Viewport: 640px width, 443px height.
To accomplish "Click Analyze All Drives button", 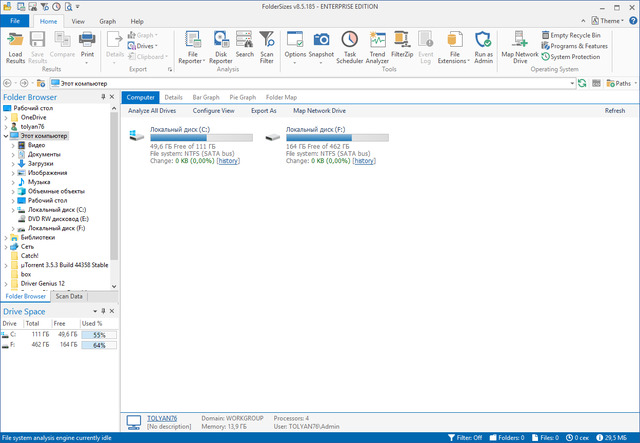I will point(154,111).
